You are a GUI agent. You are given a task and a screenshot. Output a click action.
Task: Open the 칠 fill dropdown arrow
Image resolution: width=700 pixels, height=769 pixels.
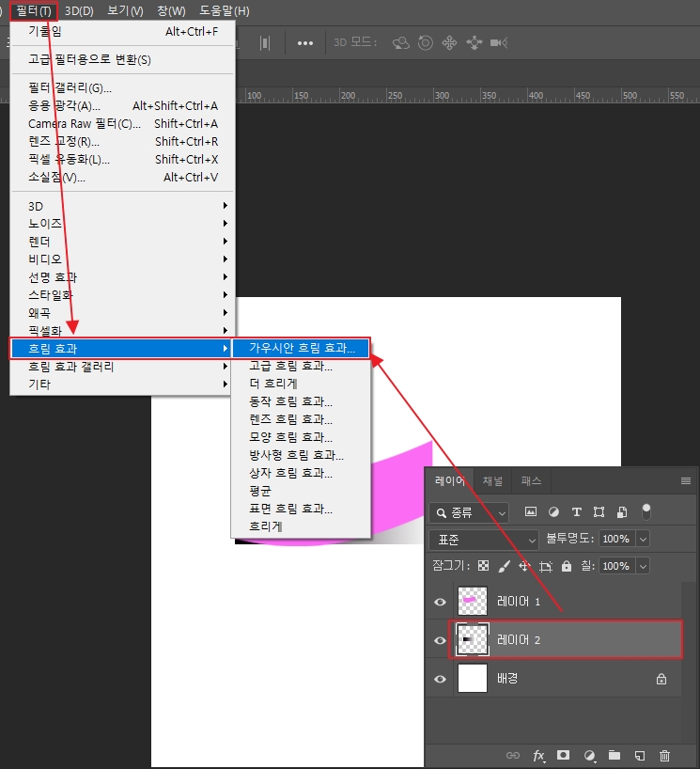click(x=643, y=566)
